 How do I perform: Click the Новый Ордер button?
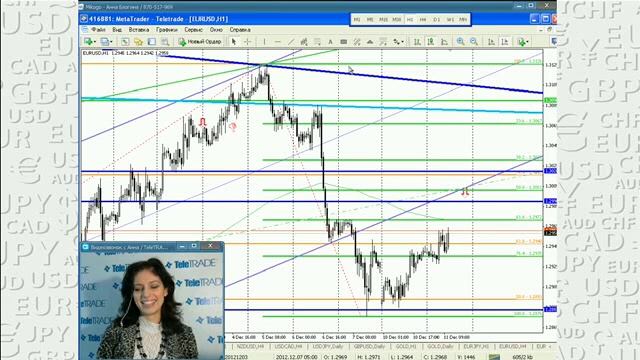(x=200, y=42)
